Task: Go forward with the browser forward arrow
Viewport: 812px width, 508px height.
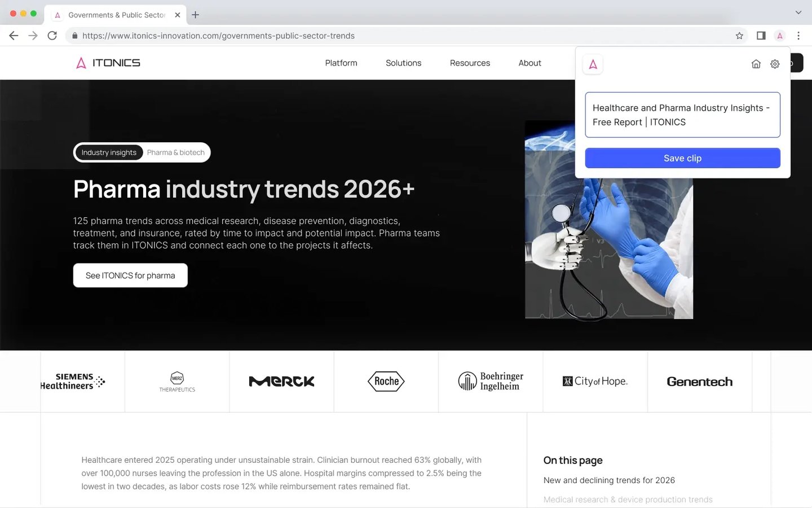Action: click(33, 36)
